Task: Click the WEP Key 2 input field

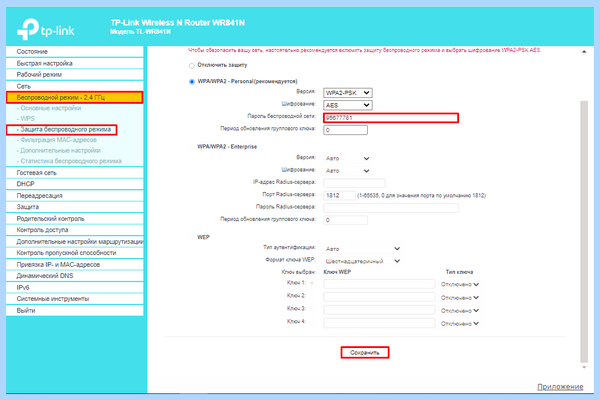Action: (x=379, y=297)
